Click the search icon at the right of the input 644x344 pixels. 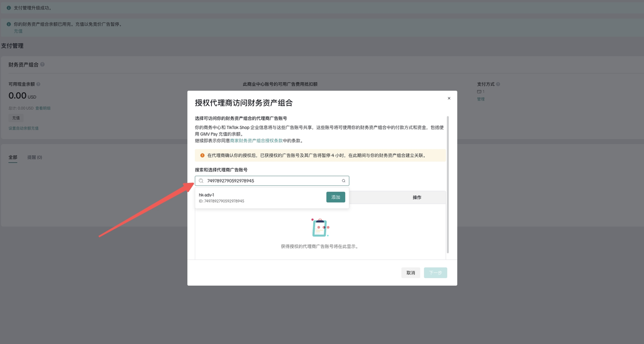(x=343, y=180)
